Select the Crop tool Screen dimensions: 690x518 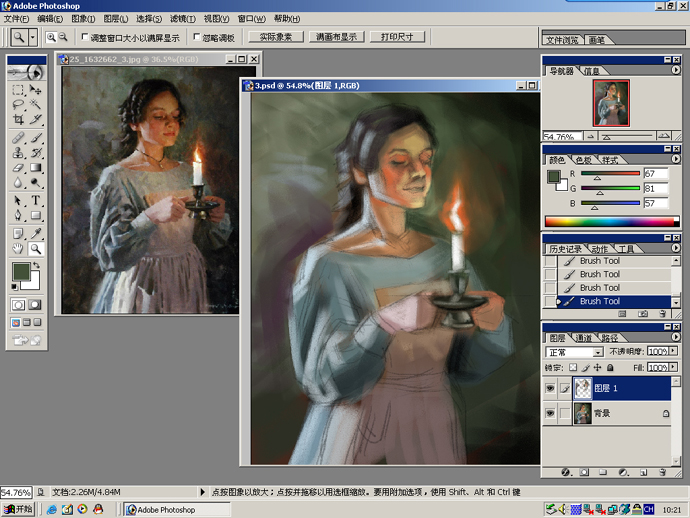[x=18, y=119]
